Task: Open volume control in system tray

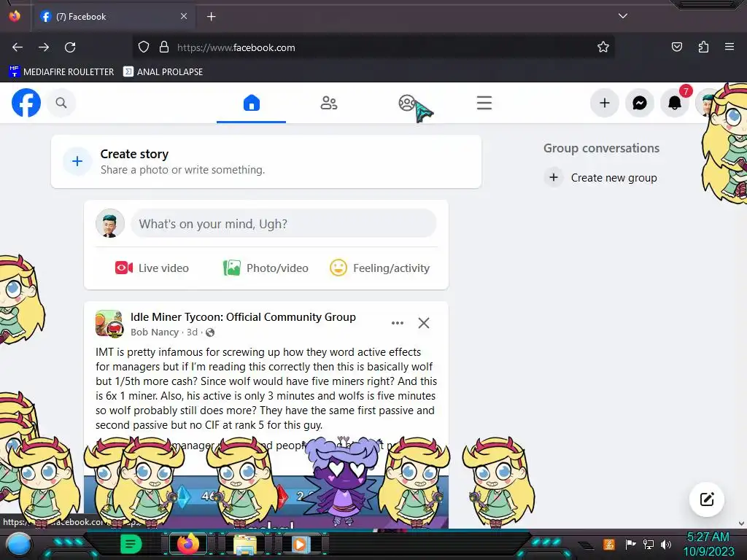Action: pyautogui.click(x=666, y=544)
